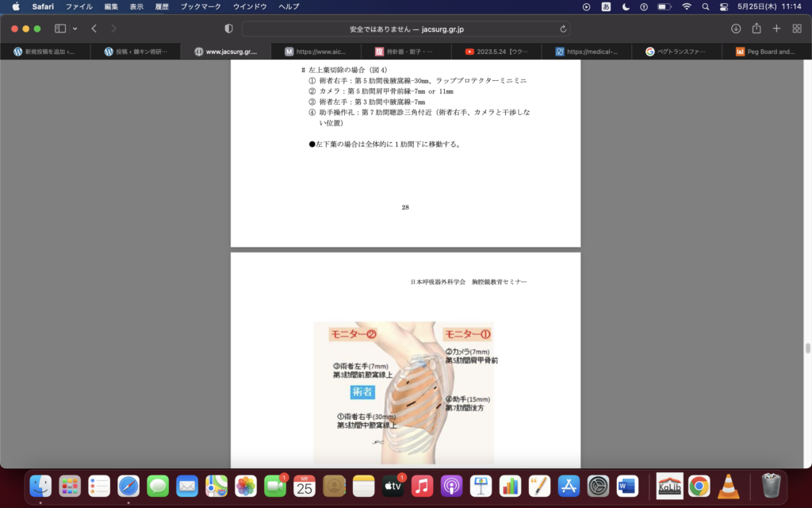Toggle Focus mode moon icon
Viewport: 812px width, 508px height.
(x=626, y=6)
